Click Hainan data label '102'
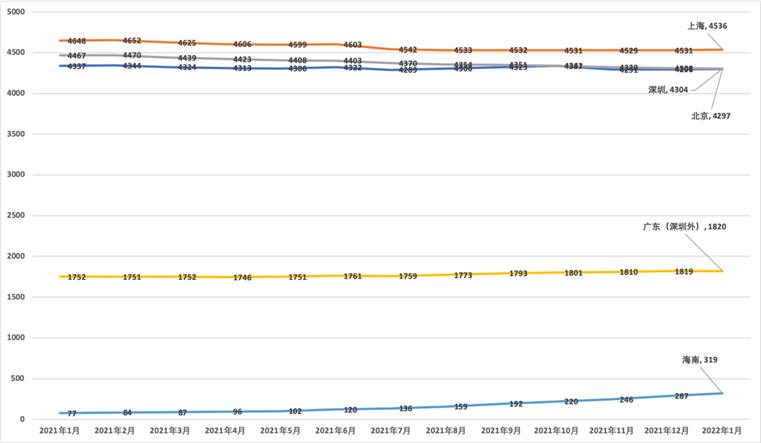The height and width of the screenshot is (443, 761). tap(295, 411)
